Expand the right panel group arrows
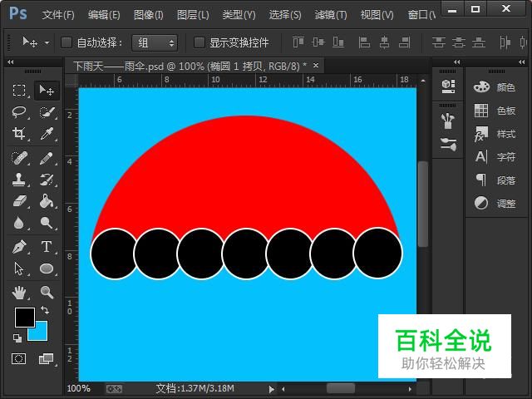 click(x=522, y=62)
